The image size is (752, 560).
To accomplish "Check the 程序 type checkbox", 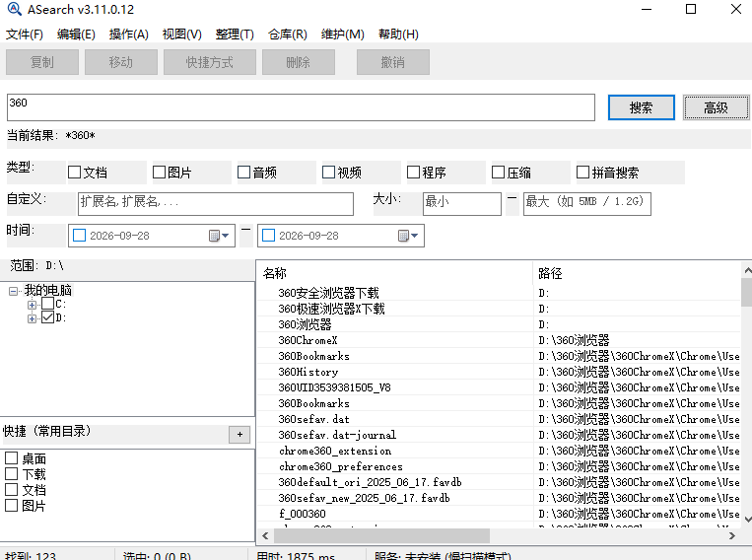I will (413, 173).
